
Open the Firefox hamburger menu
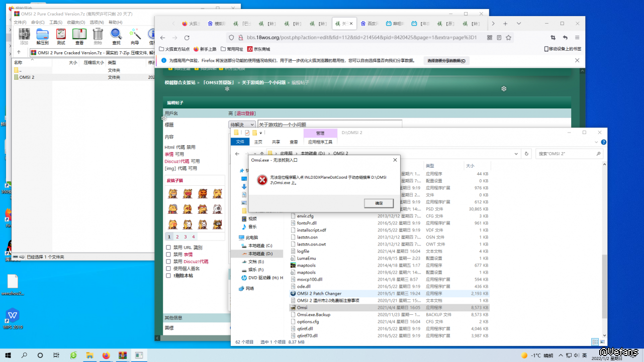tap(577, 38)
